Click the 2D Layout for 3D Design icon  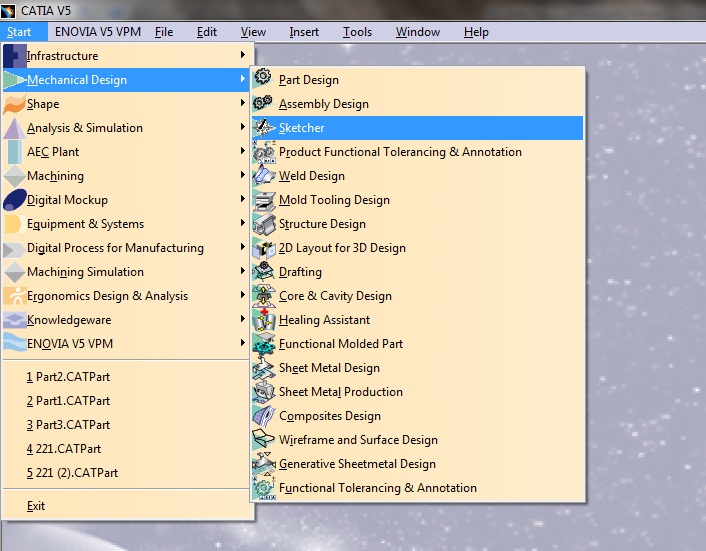[x=263, y=248]
